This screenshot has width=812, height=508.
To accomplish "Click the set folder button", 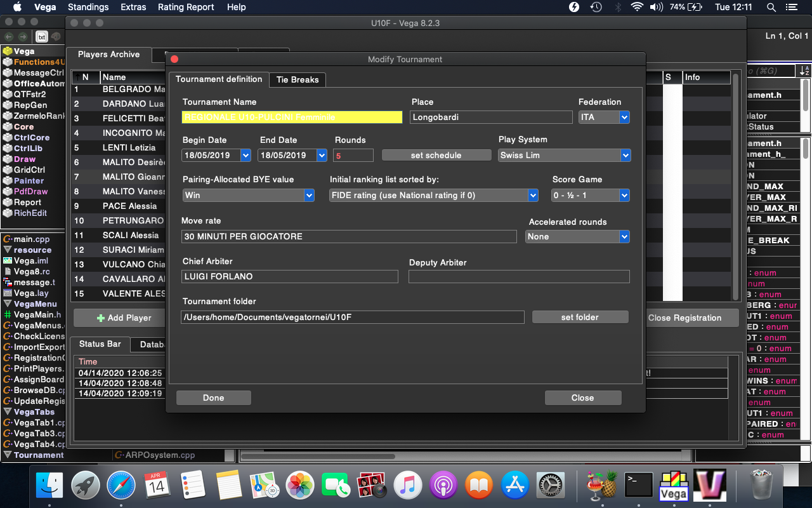I will click(x=580, y=317).
